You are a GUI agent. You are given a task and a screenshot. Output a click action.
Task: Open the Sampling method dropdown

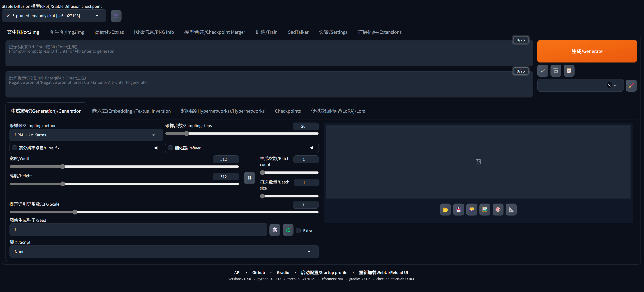(86, 135)
